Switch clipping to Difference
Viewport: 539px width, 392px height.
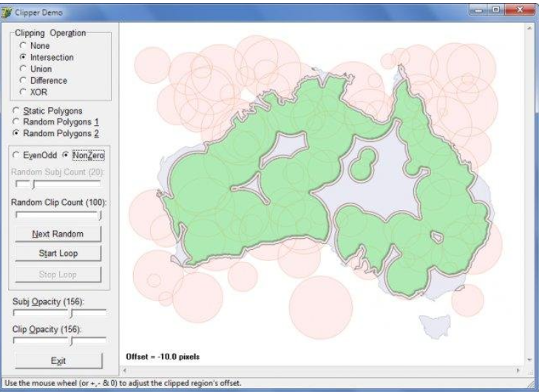point(24,80)
